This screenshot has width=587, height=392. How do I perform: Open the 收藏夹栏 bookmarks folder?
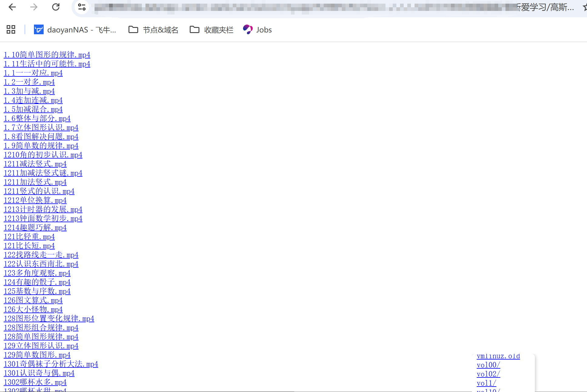(218, 29)
